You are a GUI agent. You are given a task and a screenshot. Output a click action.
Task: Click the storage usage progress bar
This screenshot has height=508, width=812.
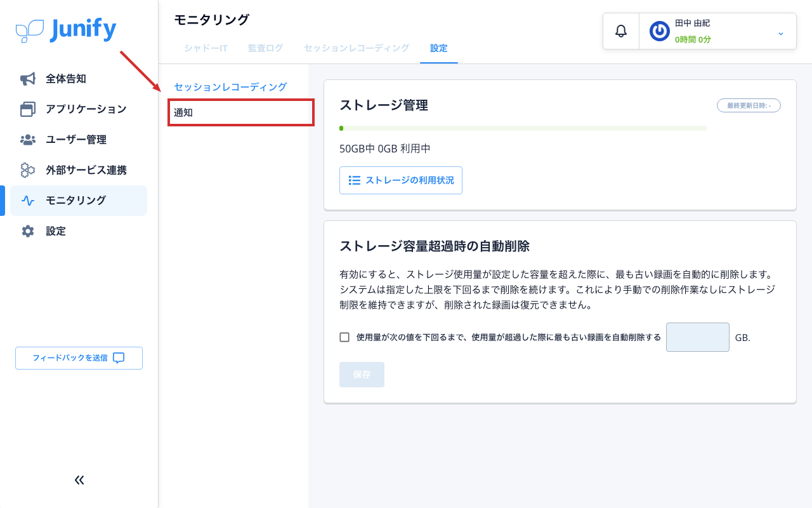tap(523, 128)
